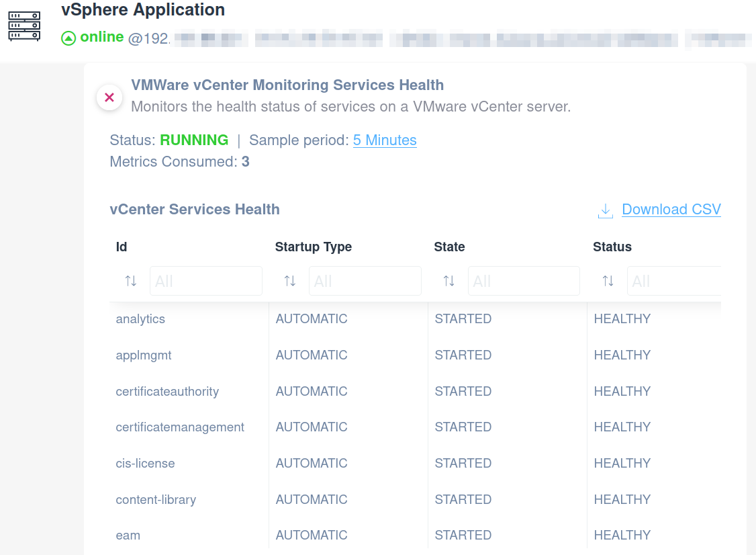Sort table by Status column
This screenshot has height=555, width=756.
[x=608, y=281]
